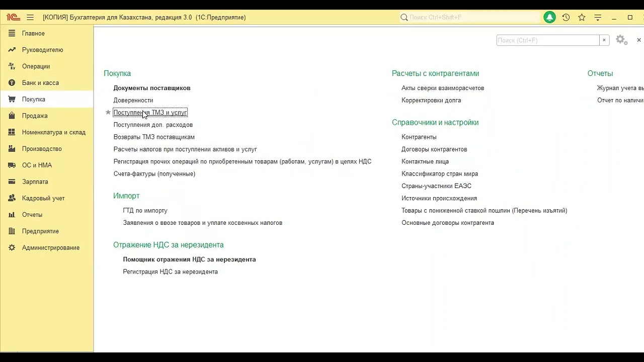Open Главное section
This screenshot has width=644, height=362.
[33, 33]
